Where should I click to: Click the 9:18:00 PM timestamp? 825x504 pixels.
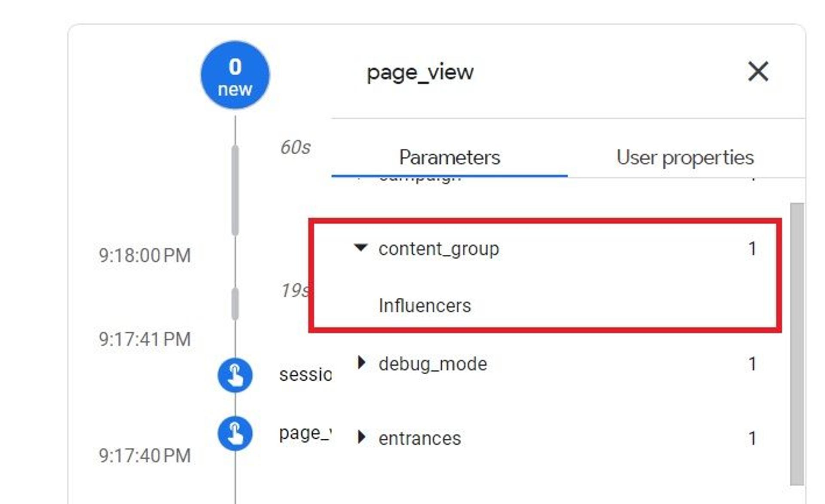pos(144,256)
